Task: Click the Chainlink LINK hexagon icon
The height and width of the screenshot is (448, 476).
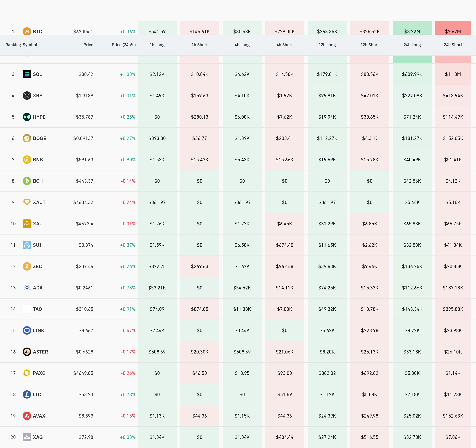Action: coord(27,330)
